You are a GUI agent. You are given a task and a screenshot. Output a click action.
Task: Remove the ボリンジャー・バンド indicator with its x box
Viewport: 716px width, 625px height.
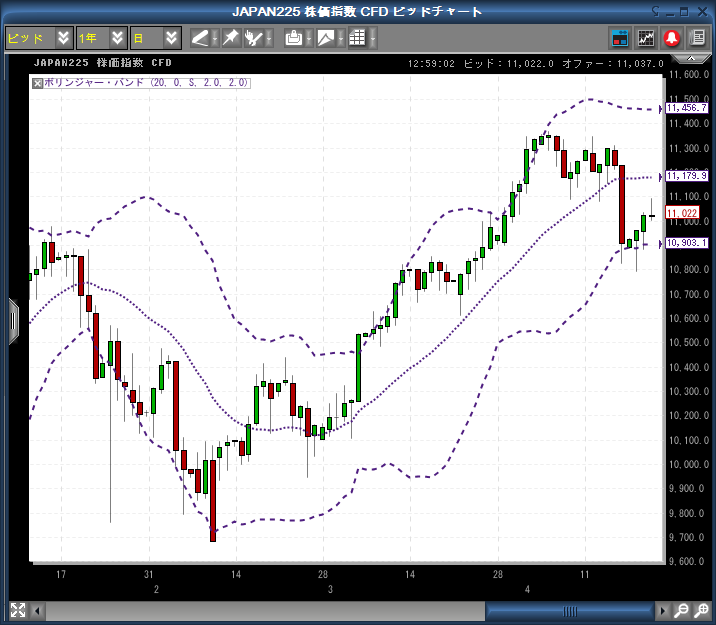pyautogui.click(x=38, y=83)
